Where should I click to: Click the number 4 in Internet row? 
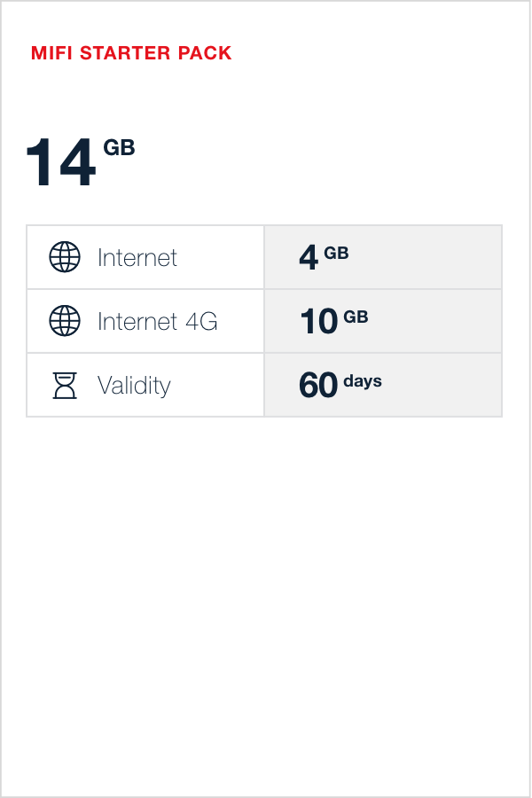[x=308, y=258]
